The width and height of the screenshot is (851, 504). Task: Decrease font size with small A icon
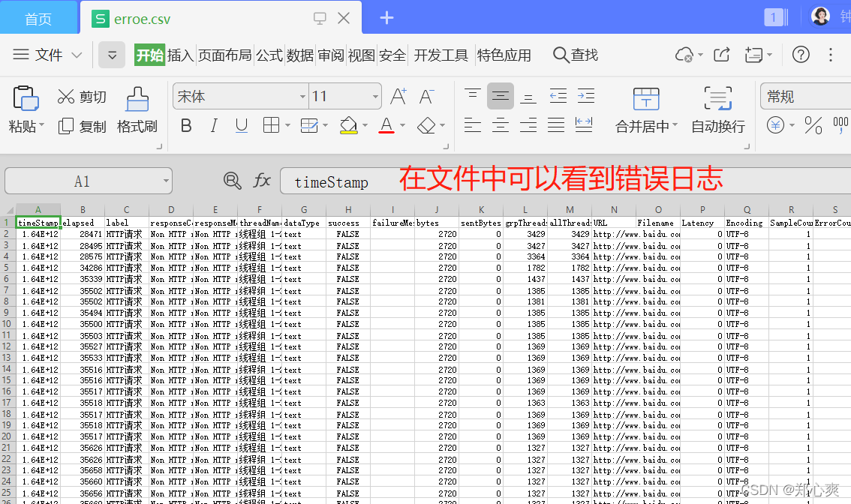point(426,97)
